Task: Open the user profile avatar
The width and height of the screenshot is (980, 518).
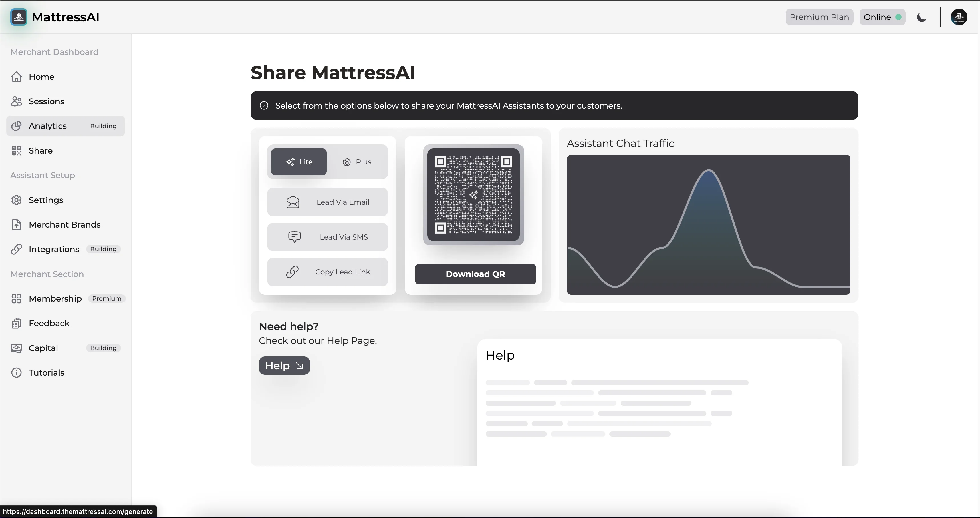Action: click(x=959, y=17)
